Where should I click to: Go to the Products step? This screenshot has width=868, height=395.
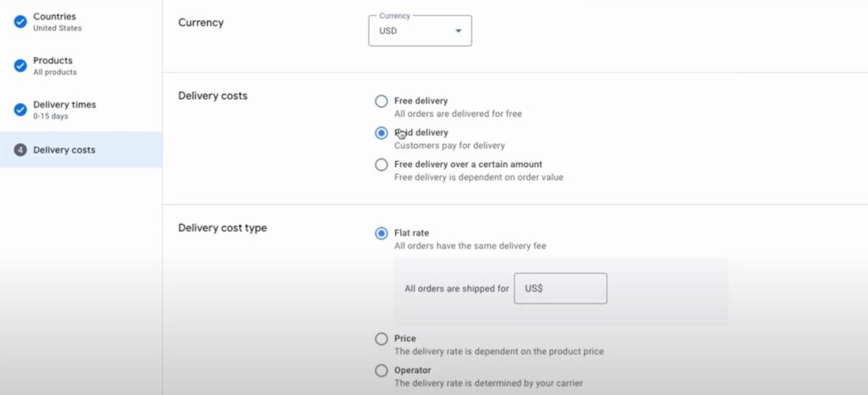81,66
